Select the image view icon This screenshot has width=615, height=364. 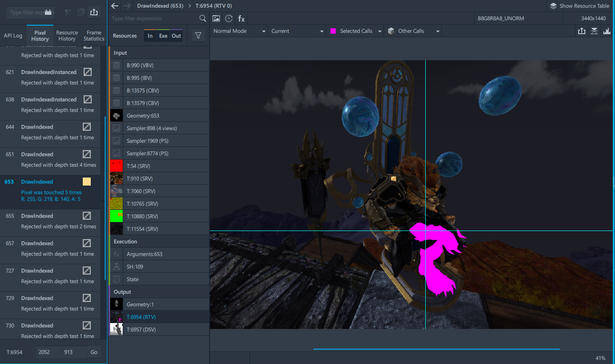pyautogui.click(x=216, y=18)
